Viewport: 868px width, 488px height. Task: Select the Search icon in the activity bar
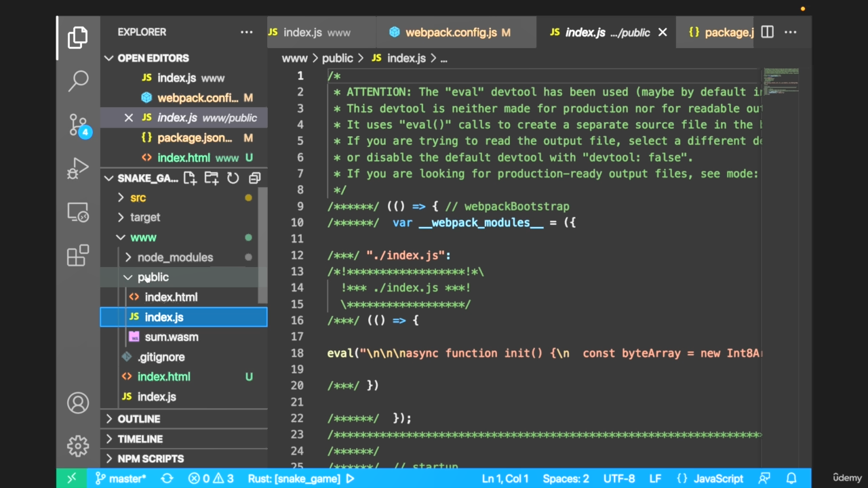pos(78,81)
